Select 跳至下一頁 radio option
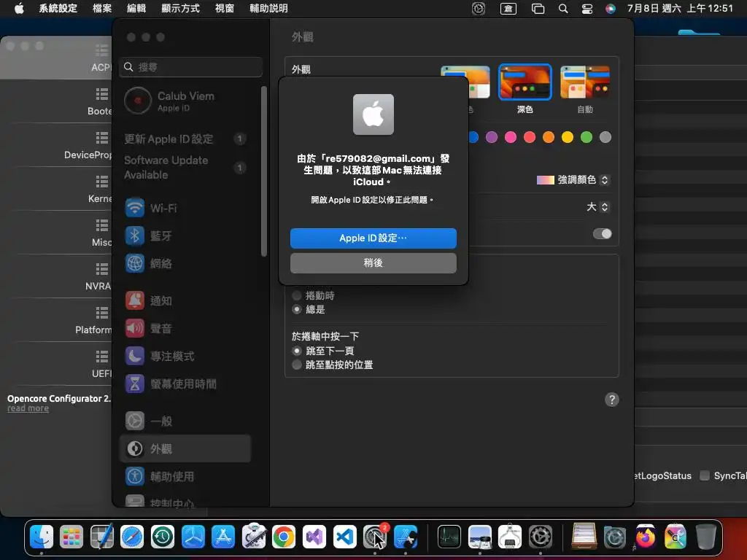Image resolution: width=747 pixels, height=560 pixels. [x=297, y=351]
